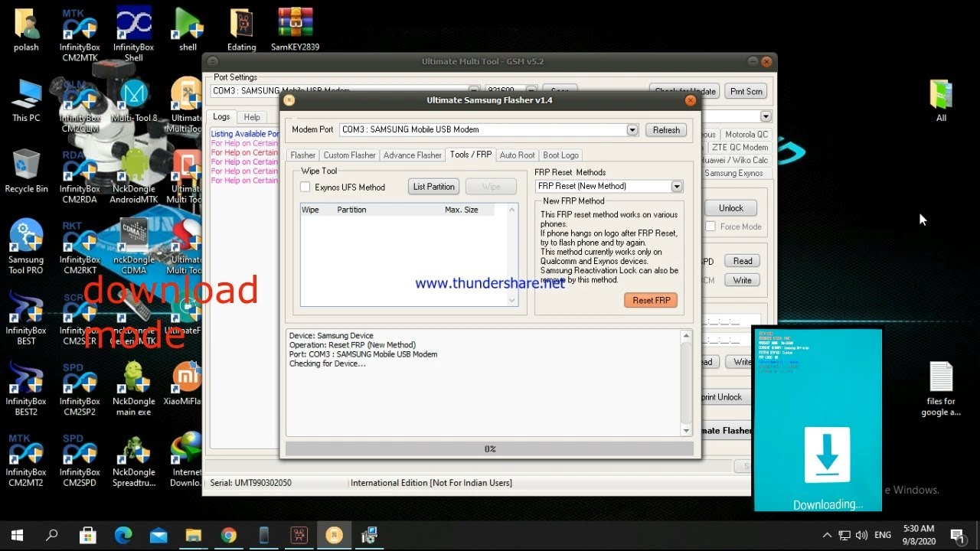Click the Prnt Scrn button
The height and width of the screenshot is (551, 980).
(x=746, y=91)
